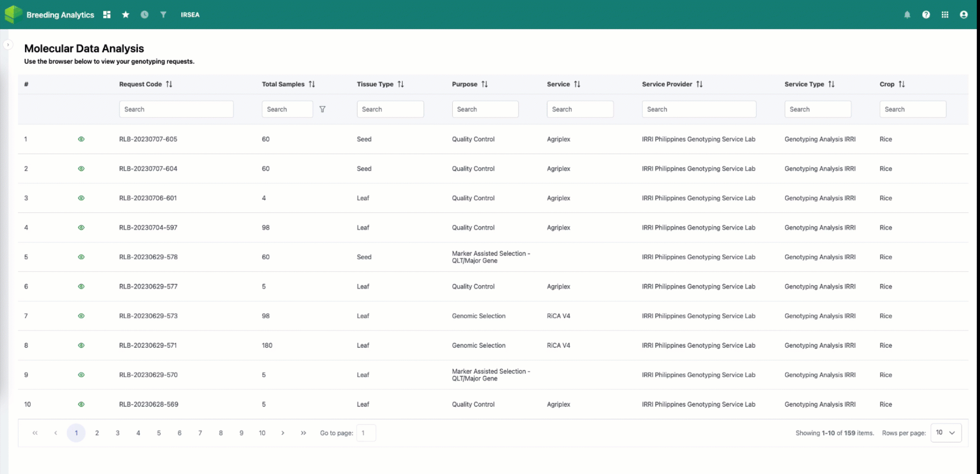Click the favorites star icon
Screen dimensions: 980x474
tap(126, 15)
